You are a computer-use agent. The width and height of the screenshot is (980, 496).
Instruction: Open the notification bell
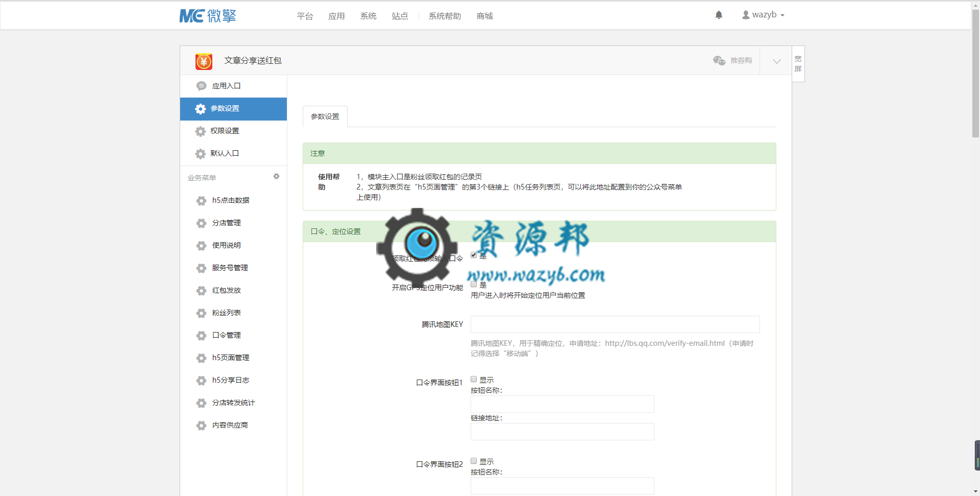[719, 15]
